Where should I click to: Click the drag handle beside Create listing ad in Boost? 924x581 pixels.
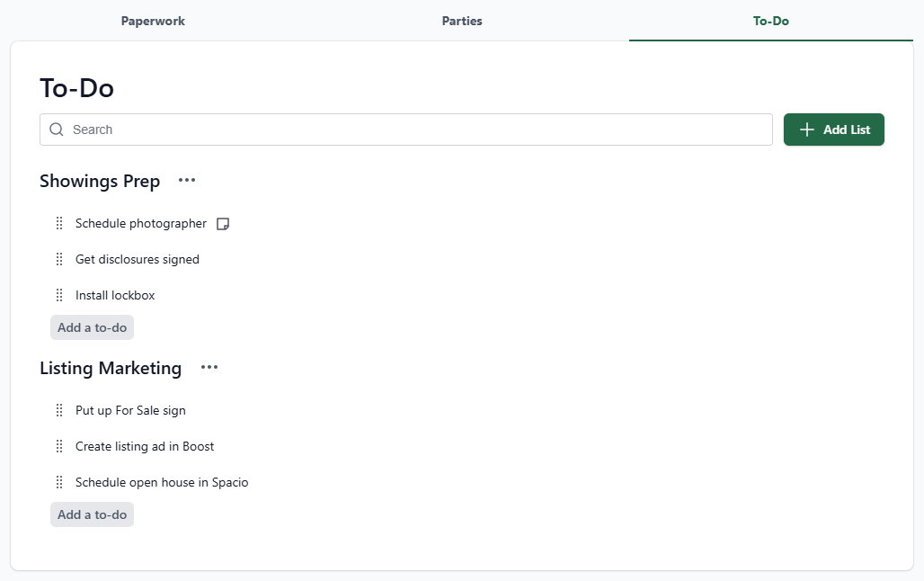click(x=59, y=446)
